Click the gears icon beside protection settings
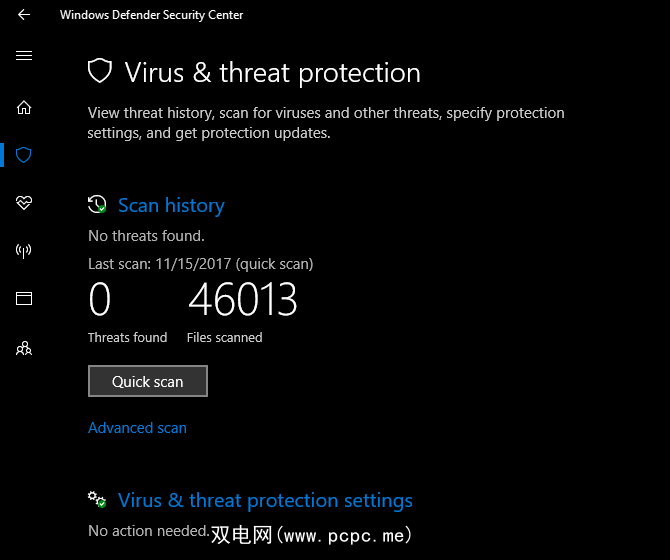Image resolution: width=670 pixels, height=560 pixels. tap(97, 499)
